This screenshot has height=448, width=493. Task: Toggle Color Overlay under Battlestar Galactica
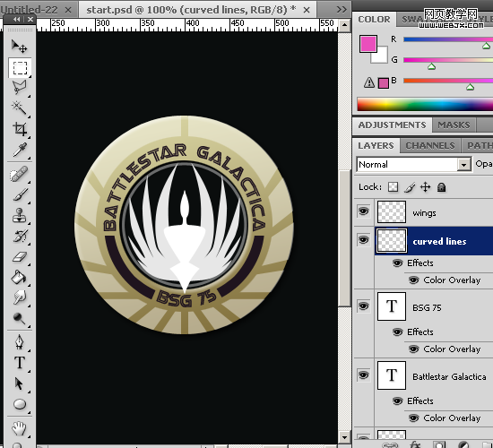[414, 418]
